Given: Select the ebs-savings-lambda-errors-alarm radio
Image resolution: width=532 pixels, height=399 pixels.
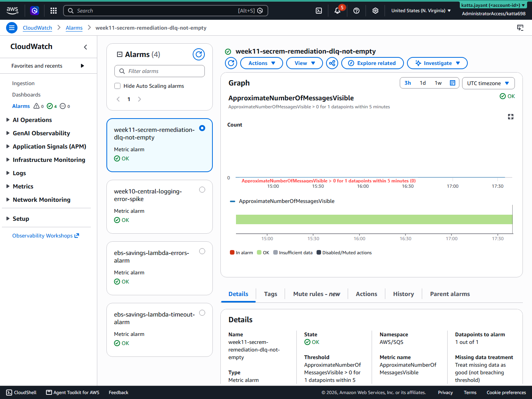Looking at the screenshot, I should (202, 251).
